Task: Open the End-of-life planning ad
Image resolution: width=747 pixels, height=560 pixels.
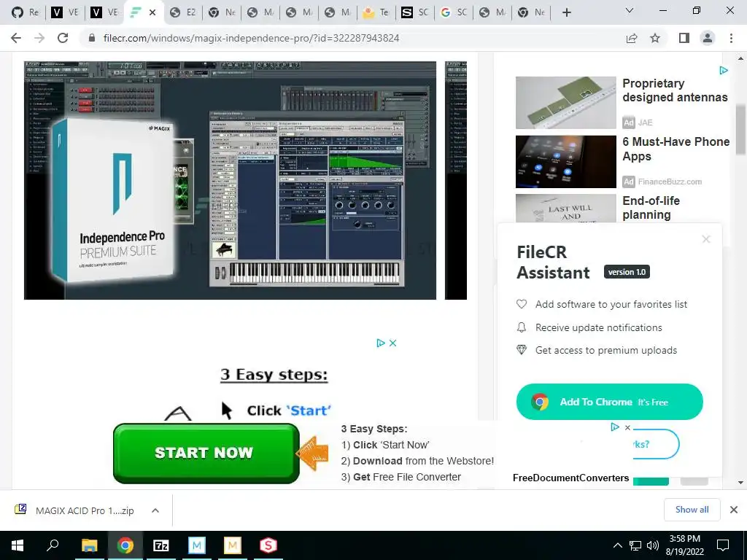Action: 651,208
